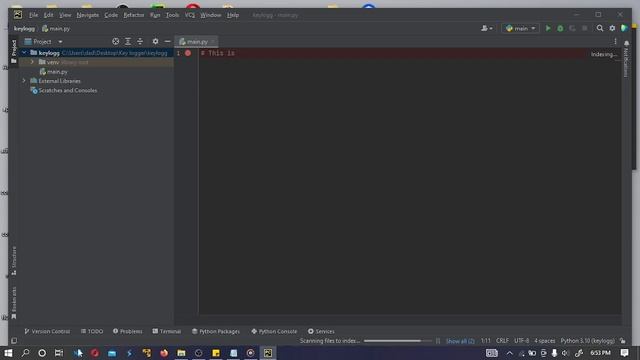The height and width of the screenshot is (360, 640).
Task: Toggle the breakpoint on line 1
Action: coord(188,53)
